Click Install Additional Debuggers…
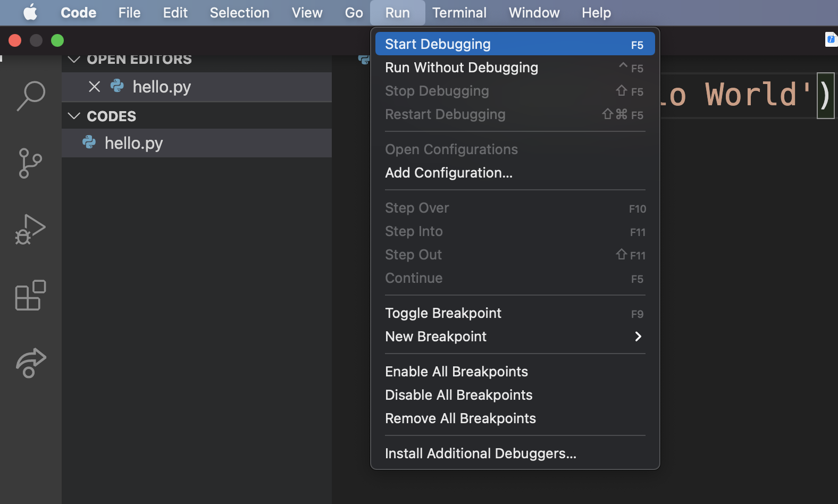Image resolution: width=838 pixels, height=504 pixels. tap(480, 453)
